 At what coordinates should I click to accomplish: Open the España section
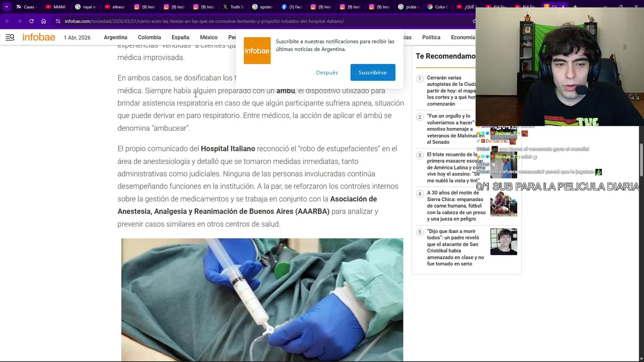pos(180,38)
